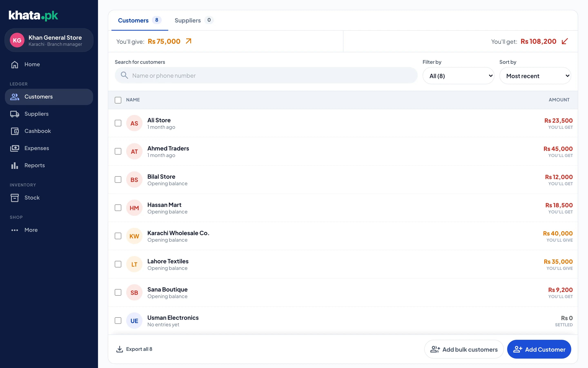This screenshot has width=588, height=368.
Task: Switch to the Customers tab
Action: click(x=140, y=20)
